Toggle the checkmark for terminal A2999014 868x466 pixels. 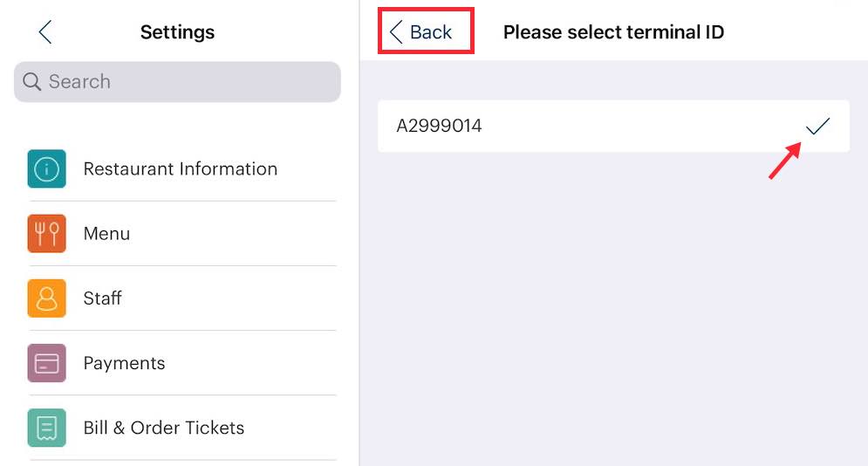[x=817, y=127]
